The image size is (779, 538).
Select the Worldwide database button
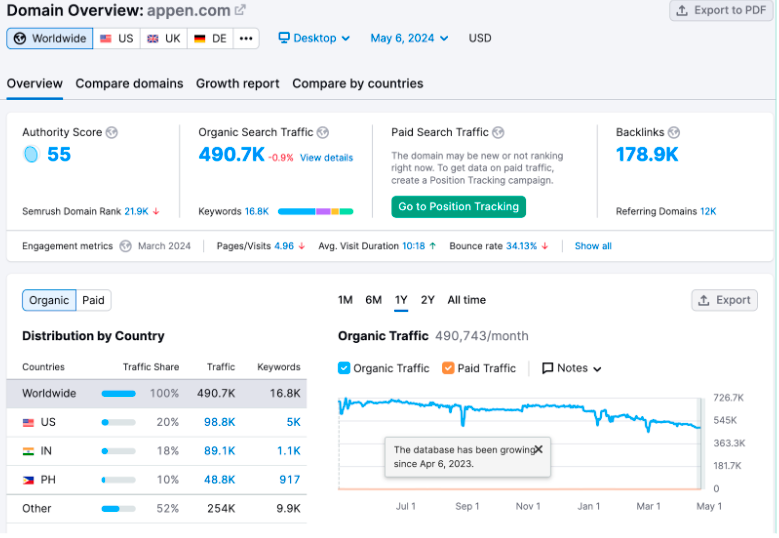point(50,38)
